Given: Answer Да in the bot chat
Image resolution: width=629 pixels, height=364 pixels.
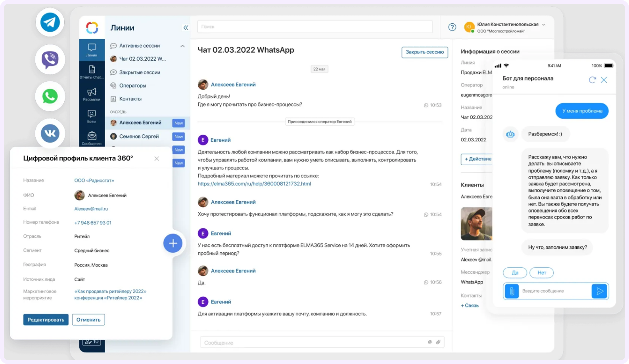Looking at the screenshot, I should [515, 273].
